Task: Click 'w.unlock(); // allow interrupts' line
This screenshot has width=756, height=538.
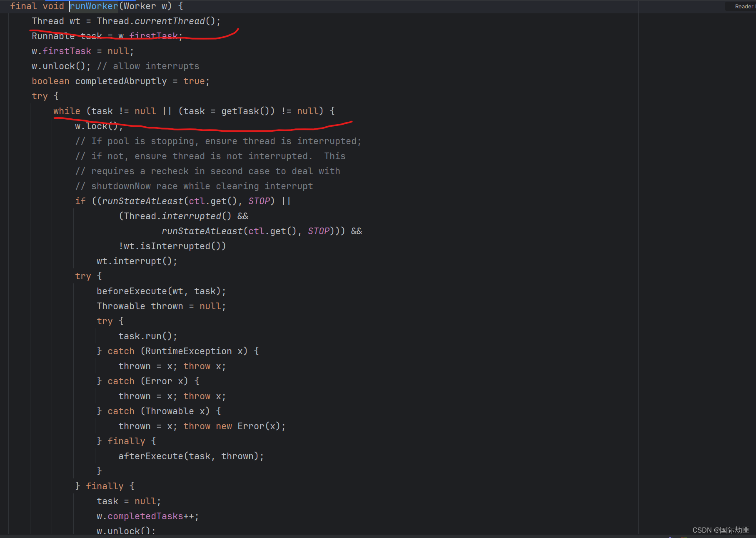Action: coord(115,66)
